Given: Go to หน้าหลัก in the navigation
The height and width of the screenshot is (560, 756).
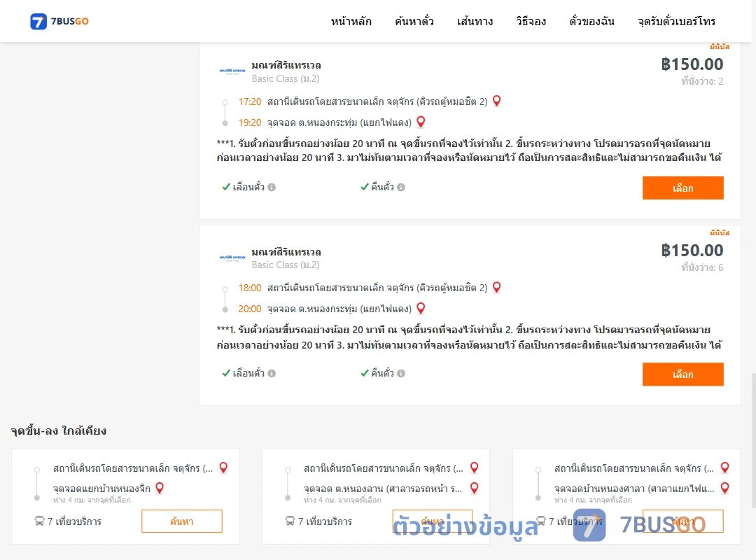Looking at the screenshot, I should [x=351, y=21].
